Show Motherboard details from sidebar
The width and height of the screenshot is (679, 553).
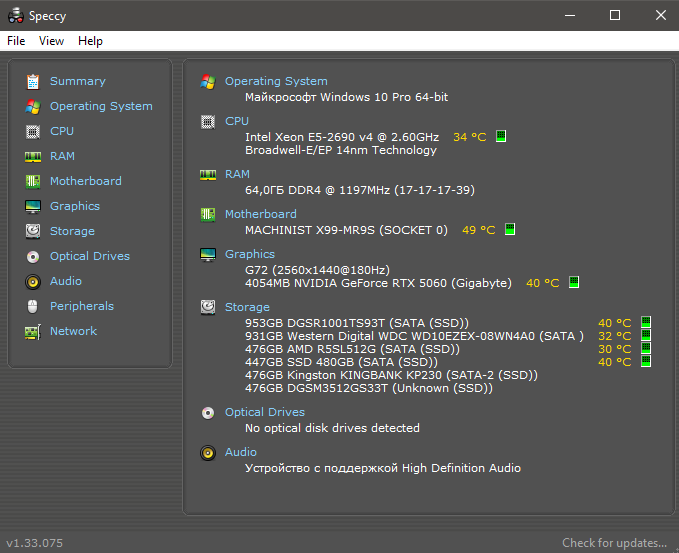coord(86,181)
